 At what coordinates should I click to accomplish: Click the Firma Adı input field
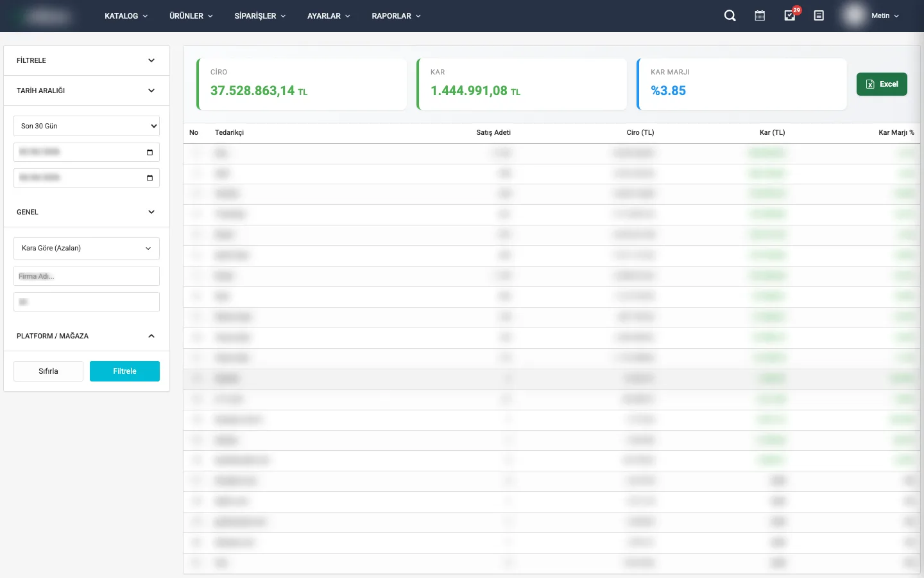pyautogui.click(x=87, y=276)
